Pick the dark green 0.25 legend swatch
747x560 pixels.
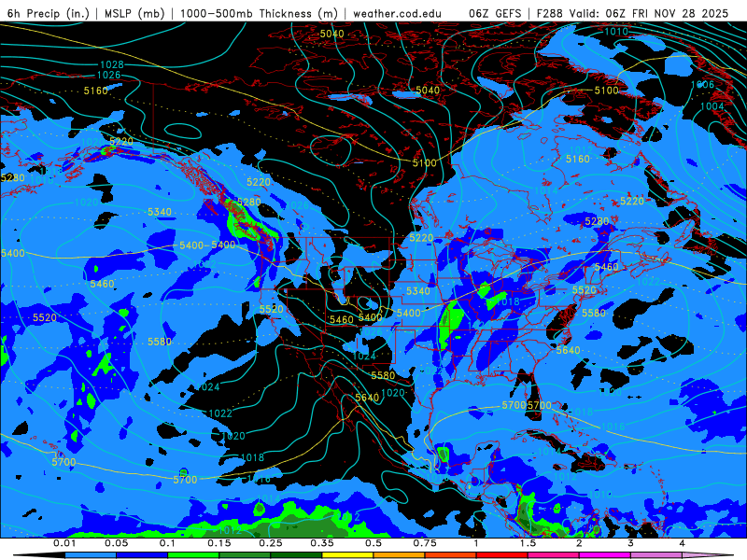(x=296, y=555)
